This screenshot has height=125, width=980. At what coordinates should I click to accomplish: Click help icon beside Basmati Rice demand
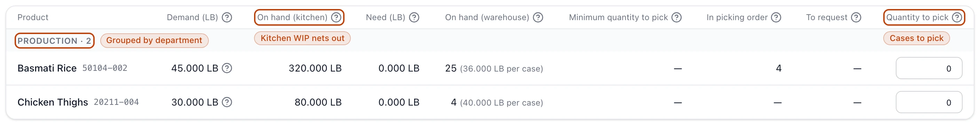coord(227,68)
